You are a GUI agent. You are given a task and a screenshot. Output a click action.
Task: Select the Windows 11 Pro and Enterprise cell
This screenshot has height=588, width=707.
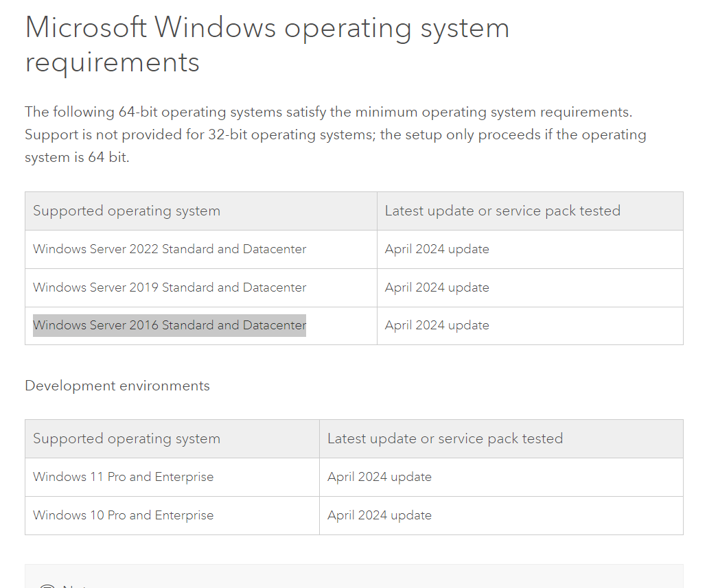(x=123, y=477)
